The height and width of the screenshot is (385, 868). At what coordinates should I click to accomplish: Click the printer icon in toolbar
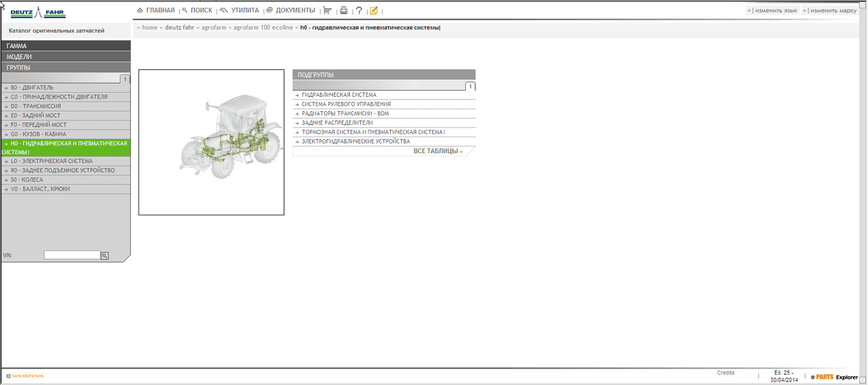[x=344, y=10]
